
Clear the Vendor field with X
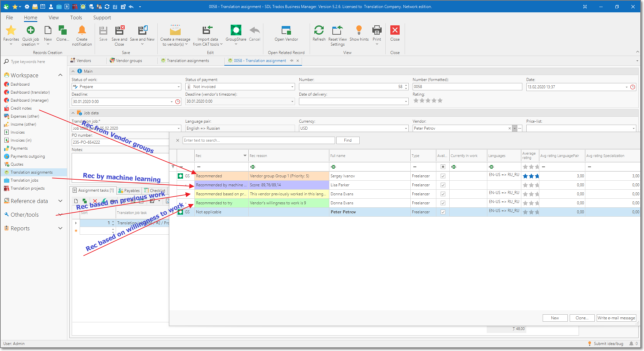[x=509, y=128]
